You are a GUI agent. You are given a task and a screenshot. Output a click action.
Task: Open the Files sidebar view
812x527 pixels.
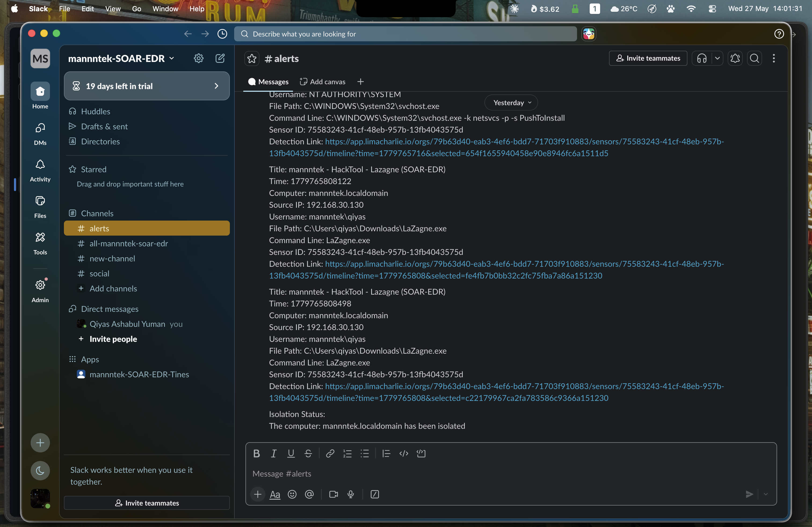coord(40,207)
